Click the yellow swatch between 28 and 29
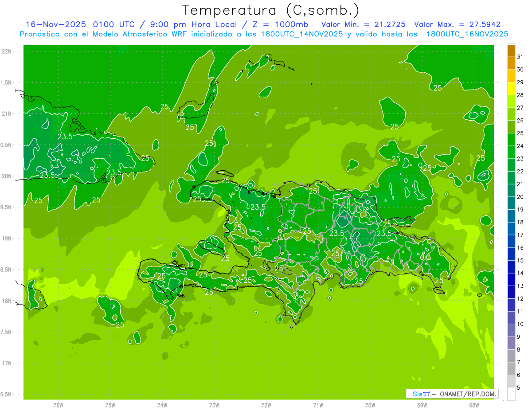 (x=511, y=89)
